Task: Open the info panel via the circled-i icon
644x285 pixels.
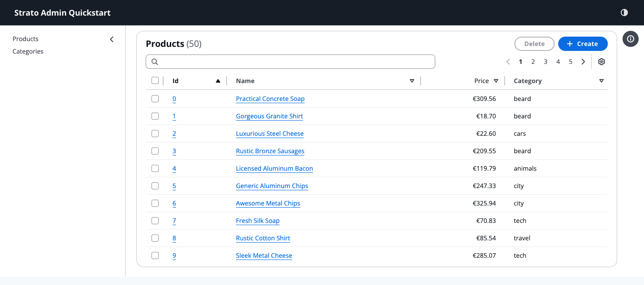Action: coord(630,39)
